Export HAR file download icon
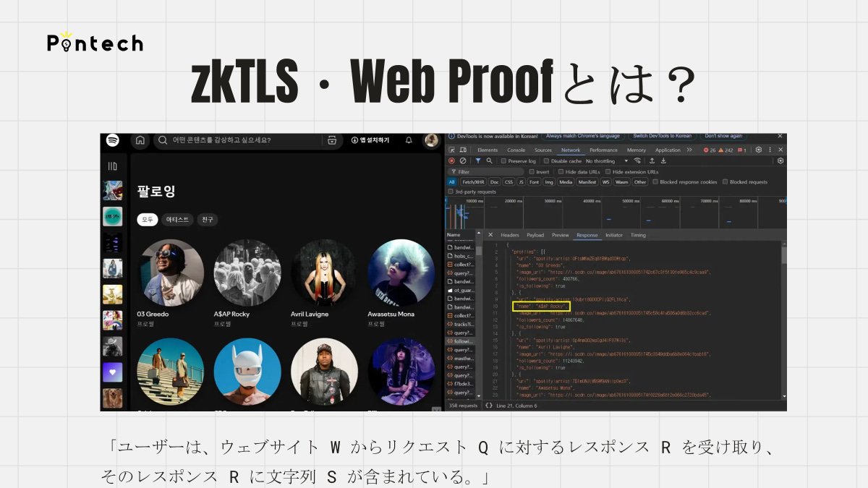 [663, 160]
